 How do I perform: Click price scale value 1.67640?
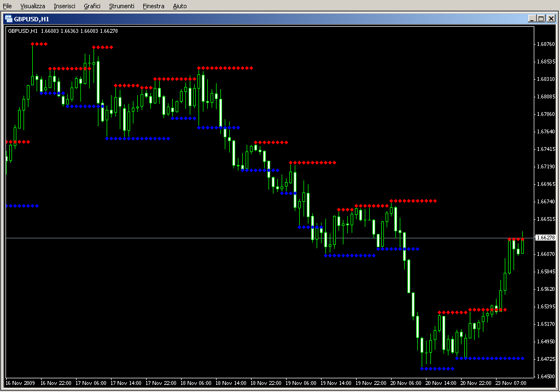546,132
